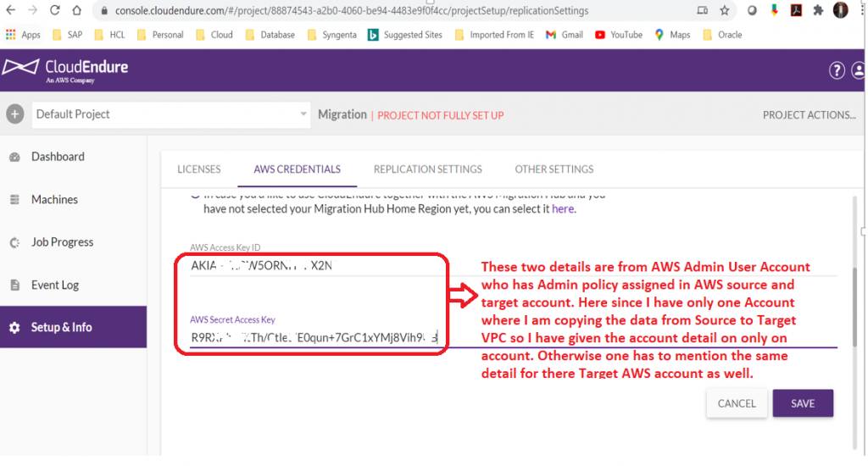Select Setup & Info in the sidebar

pos(73,327)
